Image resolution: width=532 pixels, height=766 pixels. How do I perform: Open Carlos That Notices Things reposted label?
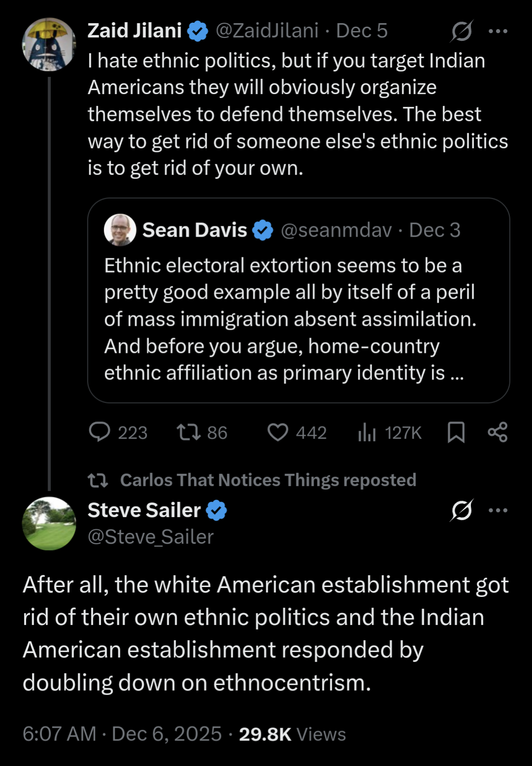(x=268, y=480)
